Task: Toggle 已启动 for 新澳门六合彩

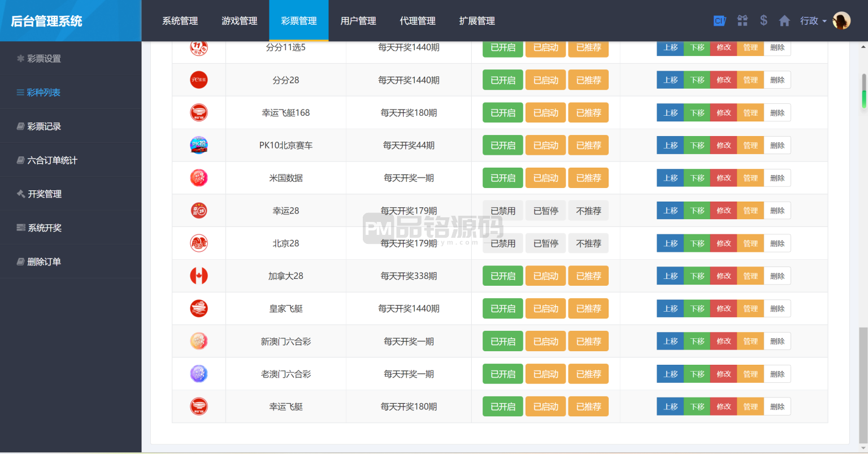Action: [546, 341]
